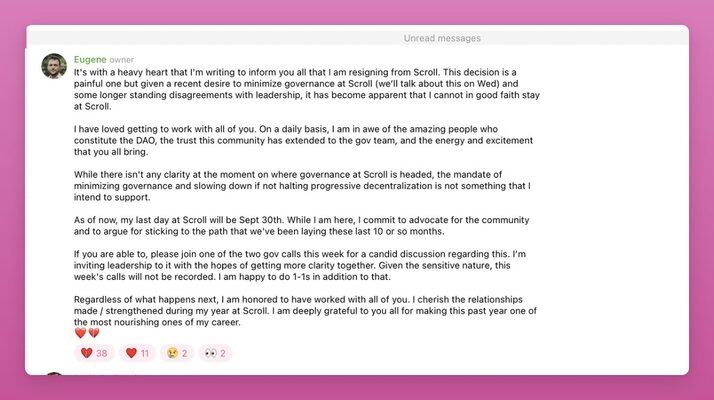Screen dimensions: 714x400
Task: Open Eugene's profile avatar picture
Action: pyautogui.click(x=54, y=66)
